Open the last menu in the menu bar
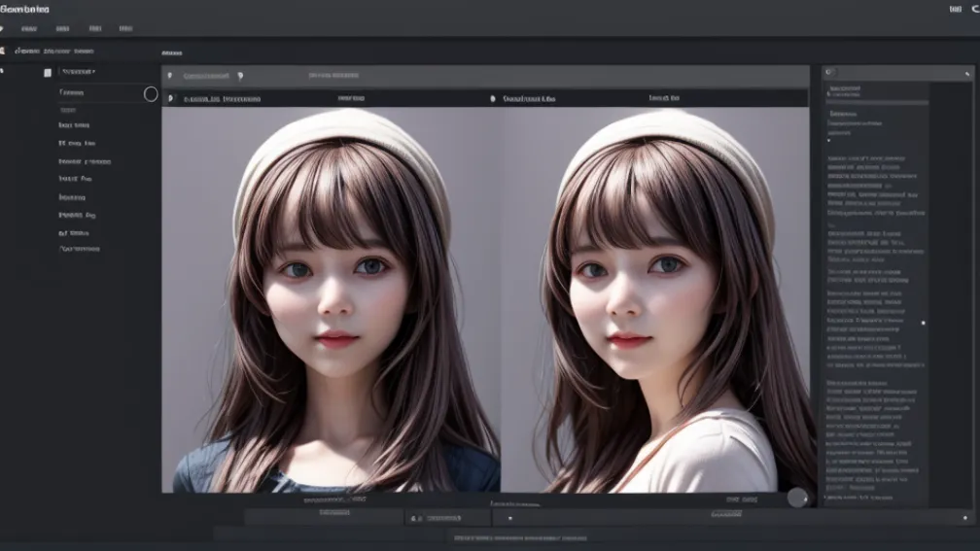This screenshot has height=551, width=980. pyautogui.click(x=125, y=29)
